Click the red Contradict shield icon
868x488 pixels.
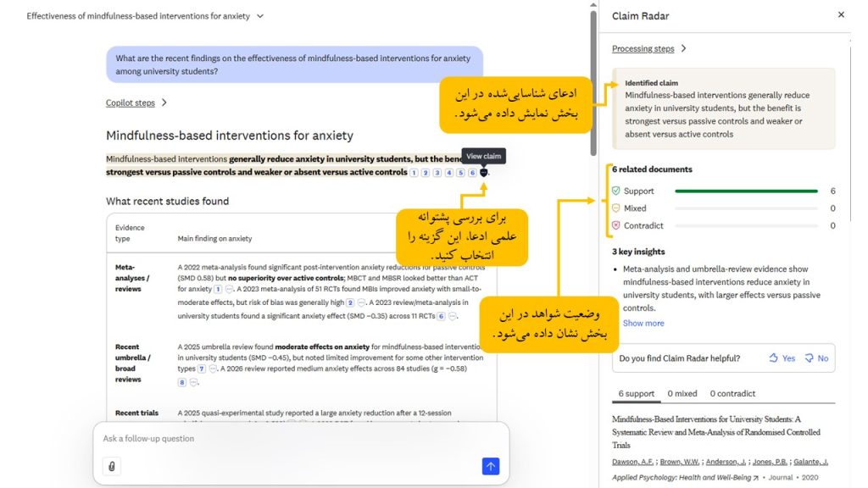click(615, 225)
